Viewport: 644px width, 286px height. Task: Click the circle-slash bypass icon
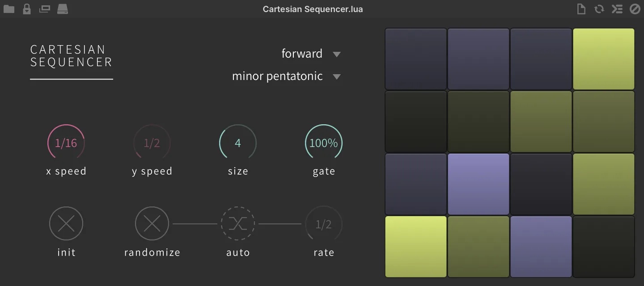[635, 9]
